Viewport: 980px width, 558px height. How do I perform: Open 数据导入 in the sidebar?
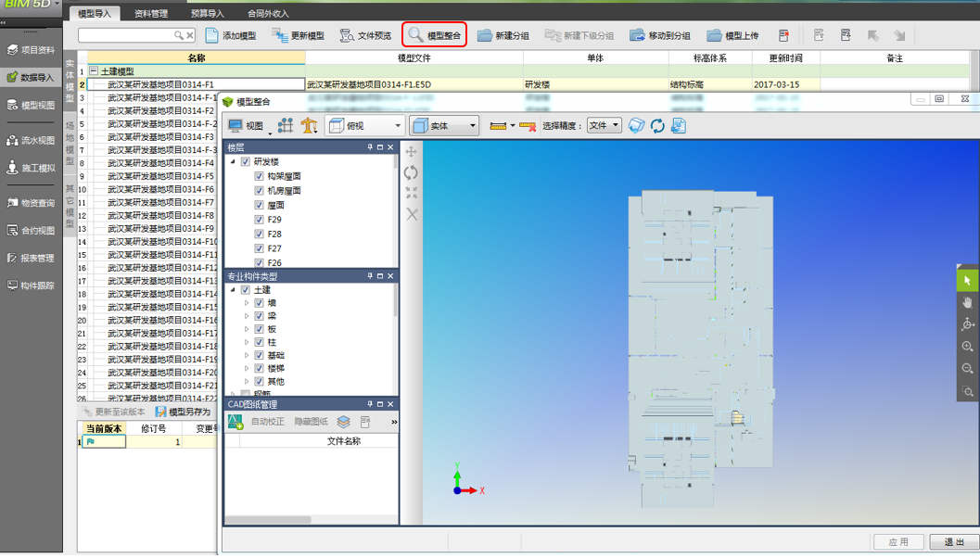(x=32, y=78)
